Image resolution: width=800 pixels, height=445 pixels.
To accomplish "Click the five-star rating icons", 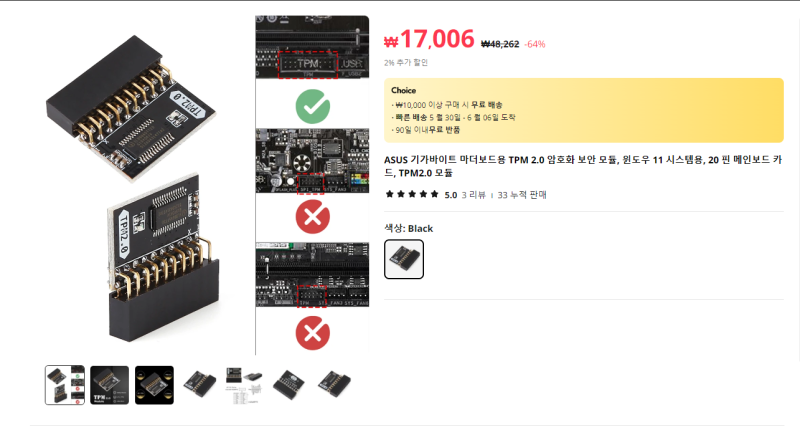I will tap(412, 194).
